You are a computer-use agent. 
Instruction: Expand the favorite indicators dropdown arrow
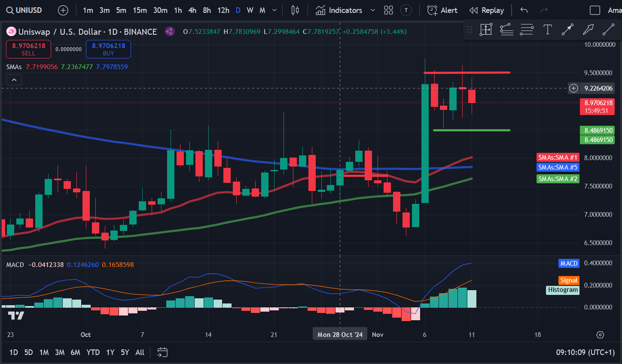click(x=372, y=10)
